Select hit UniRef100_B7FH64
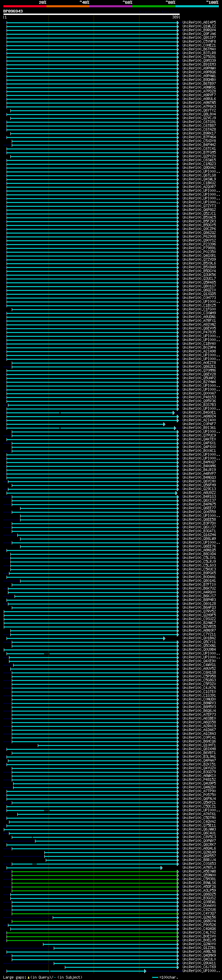This screenshot has height=980, width=222. tap(199, 137)
